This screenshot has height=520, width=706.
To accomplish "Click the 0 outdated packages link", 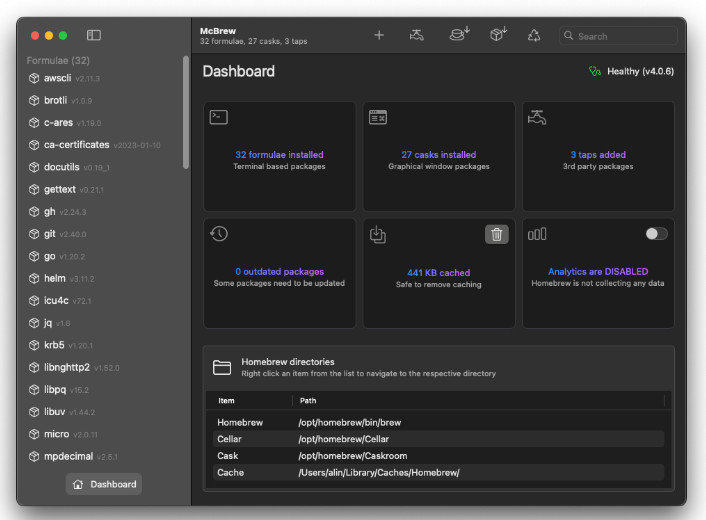I will [279, 271].
